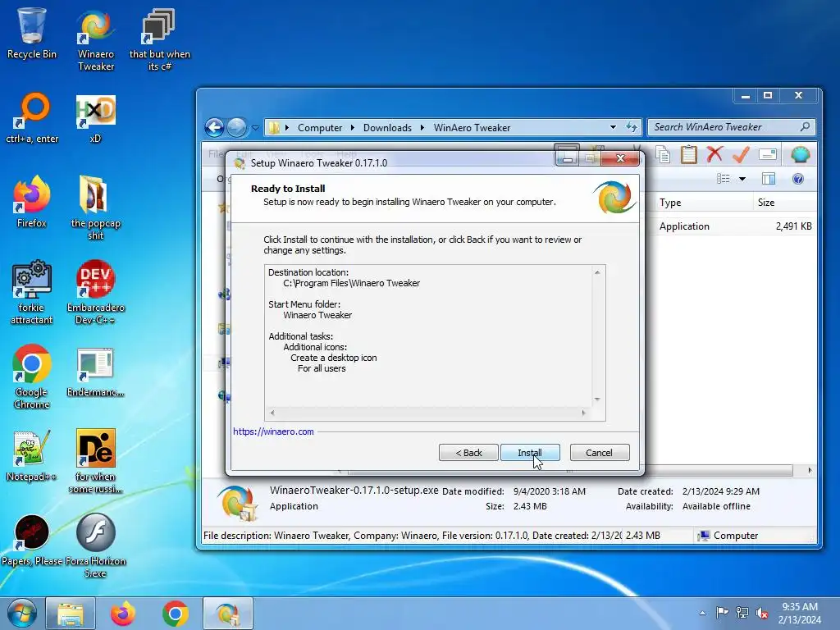Open the Explorer help question mark icon
This screenshot has width=840, height=630.
coord(797,178)
